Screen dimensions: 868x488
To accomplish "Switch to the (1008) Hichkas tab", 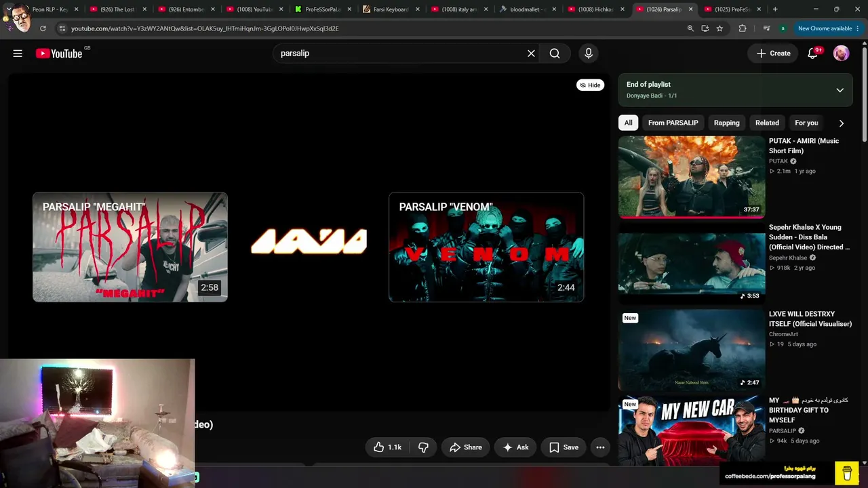I will coord(596,9).
